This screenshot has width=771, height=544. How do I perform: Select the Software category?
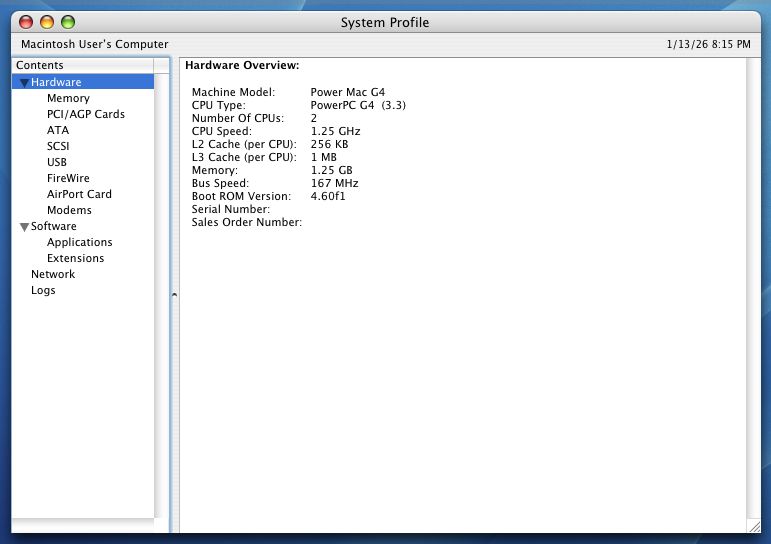click(54, 226)
